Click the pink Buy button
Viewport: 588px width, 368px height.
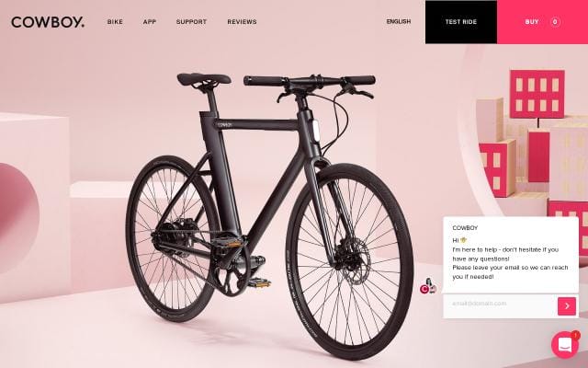[542, 22]
